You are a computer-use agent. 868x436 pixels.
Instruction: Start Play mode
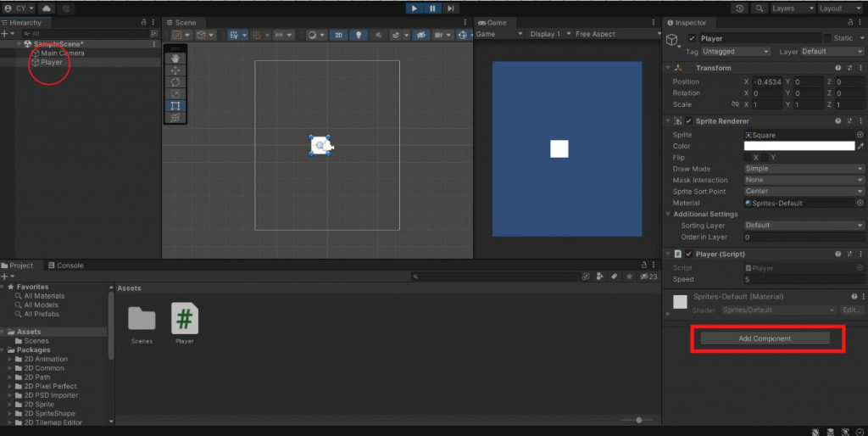coord(414,8)
